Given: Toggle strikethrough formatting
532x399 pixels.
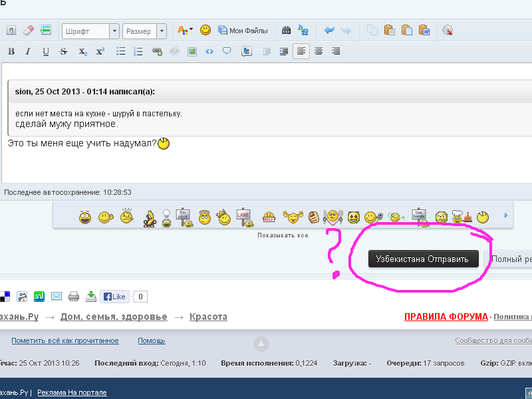Looking at the screenshot, I should click(64, 51).
